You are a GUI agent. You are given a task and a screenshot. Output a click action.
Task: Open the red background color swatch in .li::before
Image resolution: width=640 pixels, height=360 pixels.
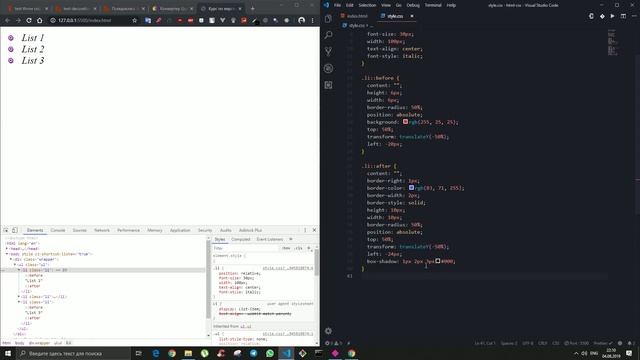click(x=405, y=122)
